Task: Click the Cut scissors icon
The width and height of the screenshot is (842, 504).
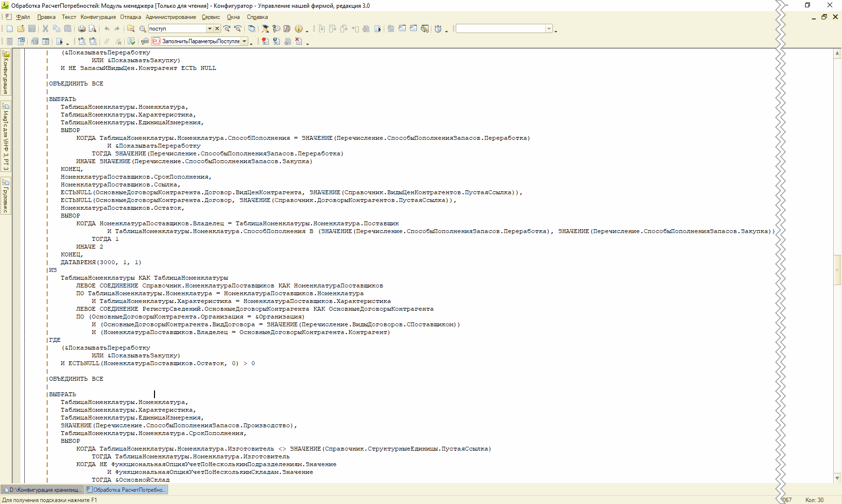Action: tap(45, 29)
